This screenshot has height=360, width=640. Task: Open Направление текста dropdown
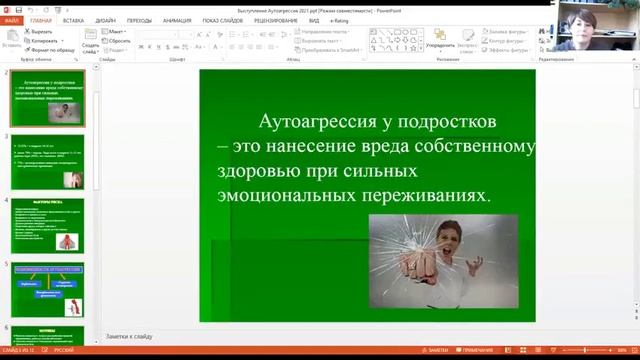pyautogui.click(x=322, y=31)
